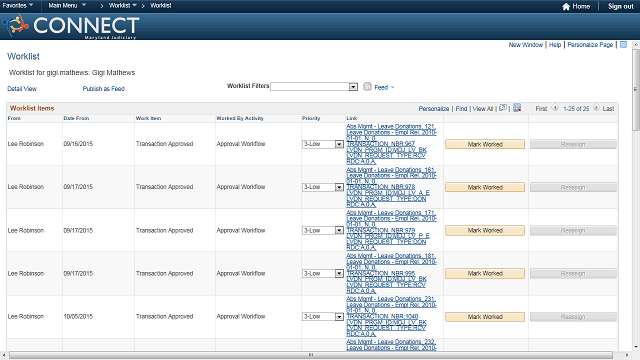Click the Find link
Screen dimensions: 640x360
pos(461,109)
